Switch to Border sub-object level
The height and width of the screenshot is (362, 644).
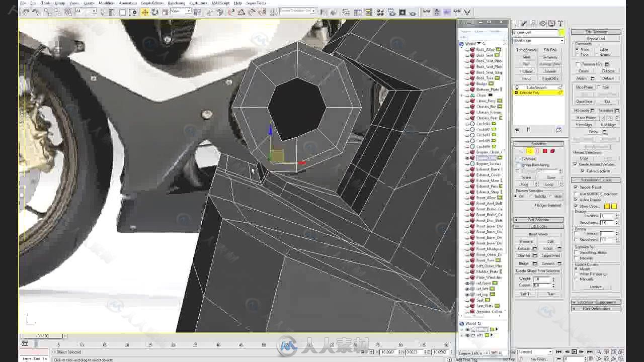click(x=537, y=151)
